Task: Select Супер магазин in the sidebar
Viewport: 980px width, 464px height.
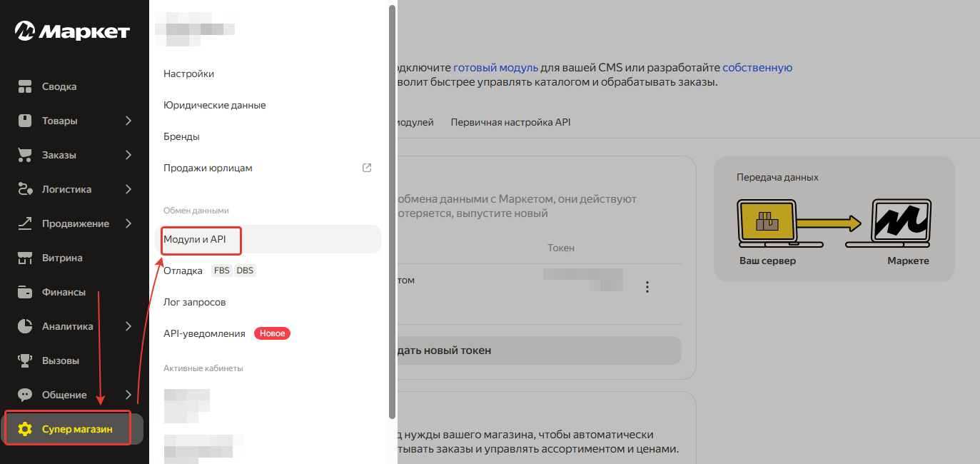Action: (74, 429)
